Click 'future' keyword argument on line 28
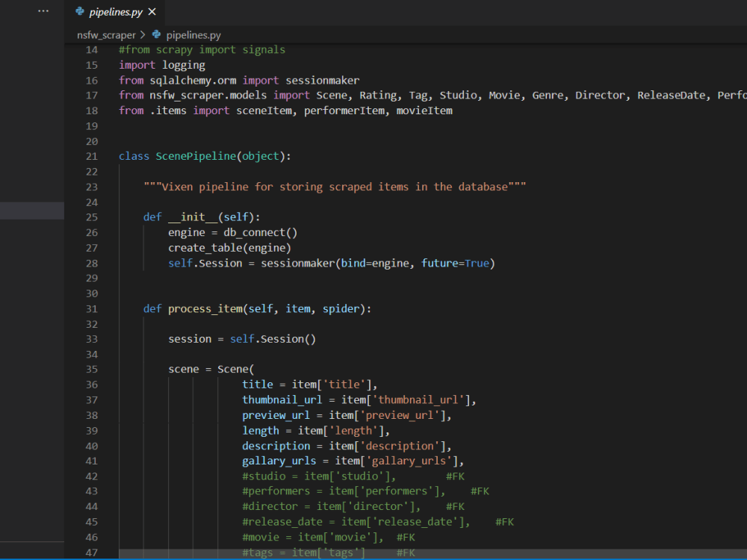This screenshot has height=560, width=747. [x=440, y=263]
